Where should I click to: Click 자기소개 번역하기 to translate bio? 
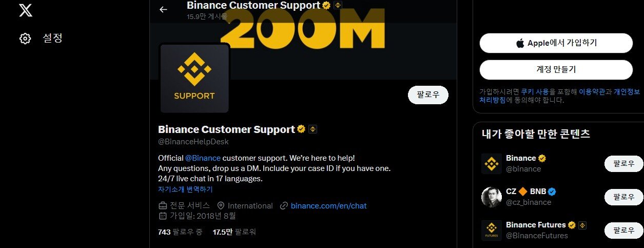point(185,189)
